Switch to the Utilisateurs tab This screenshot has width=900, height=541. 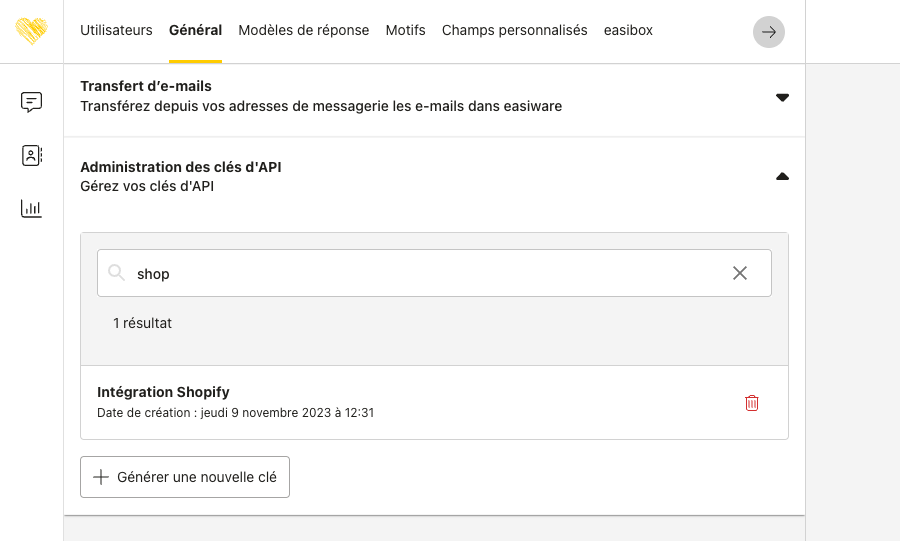click(x=116, y=31)
